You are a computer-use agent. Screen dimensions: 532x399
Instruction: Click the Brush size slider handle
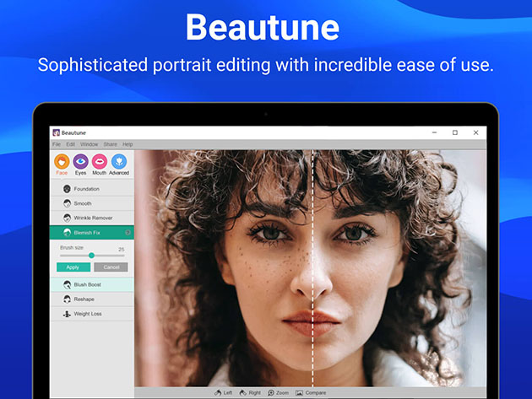pyautogui.click(x=91, y=256)
